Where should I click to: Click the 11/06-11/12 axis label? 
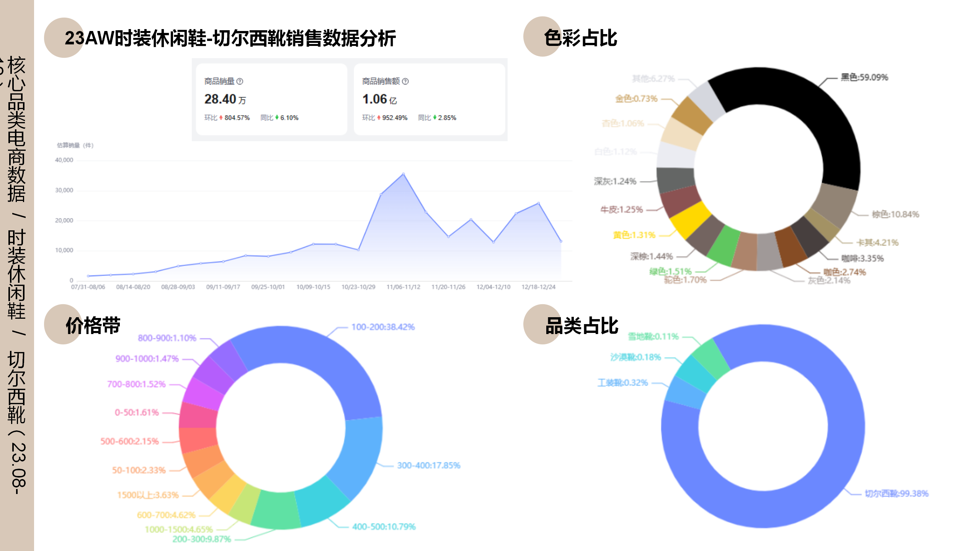(403, 287)
